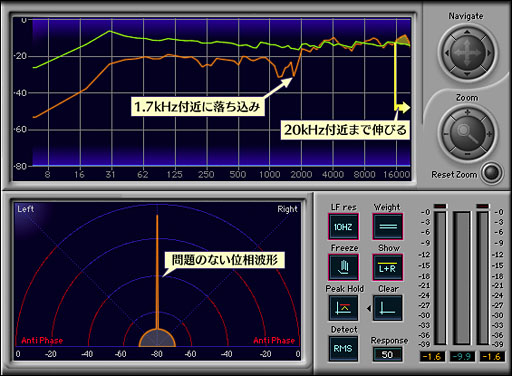This screenshot has height=376, width=512.
Task: Click the Zoom plus at top
Action: click(467, 113)
